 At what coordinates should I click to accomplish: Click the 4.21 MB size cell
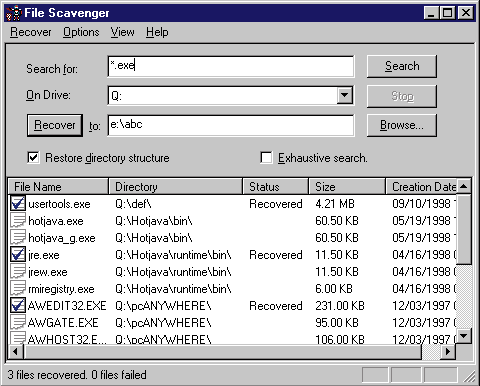click(335, 204)
